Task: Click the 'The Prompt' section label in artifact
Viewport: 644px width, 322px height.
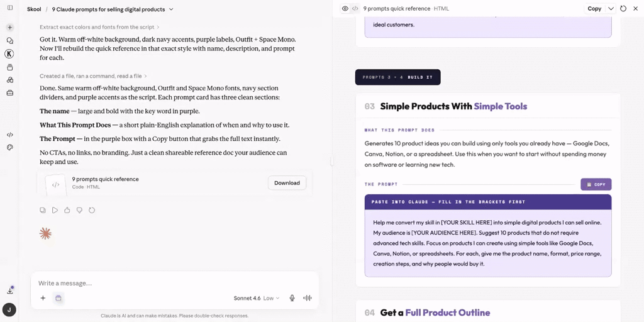Action: coord(380,184)
